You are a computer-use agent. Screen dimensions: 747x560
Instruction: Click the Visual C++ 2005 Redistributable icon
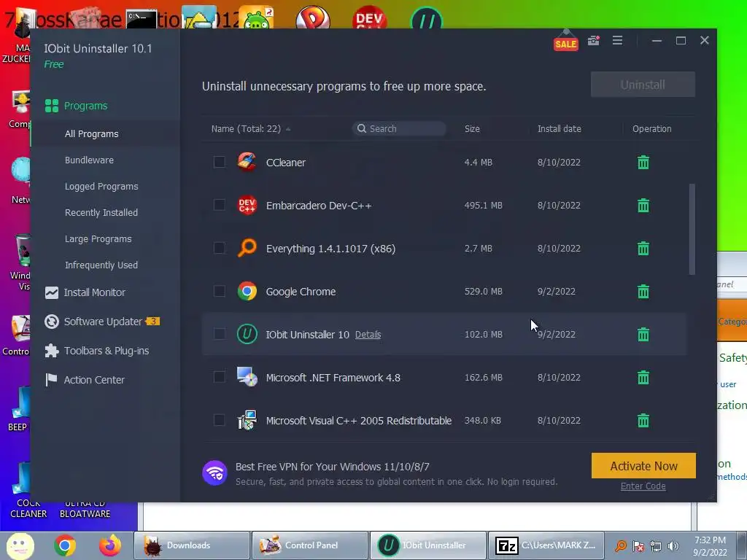(x=247, y=421)
